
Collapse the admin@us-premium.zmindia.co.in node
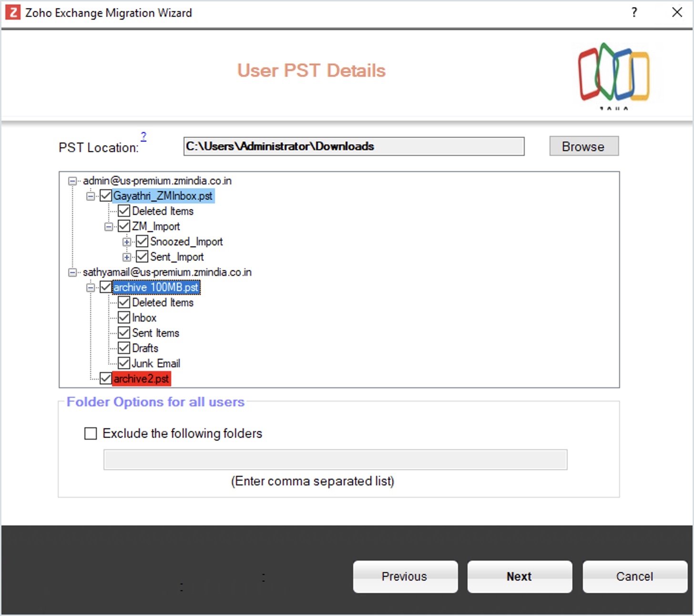tap(72, 181)
